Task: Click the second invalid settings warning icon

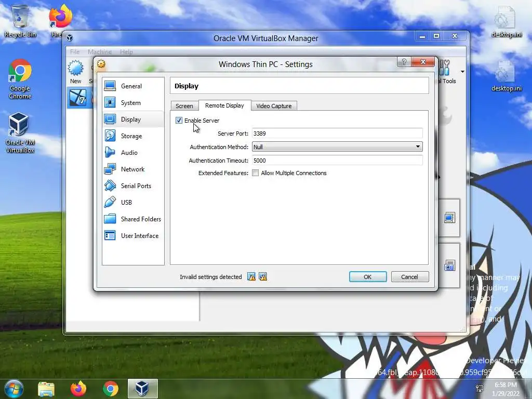Action: [263, 277]
